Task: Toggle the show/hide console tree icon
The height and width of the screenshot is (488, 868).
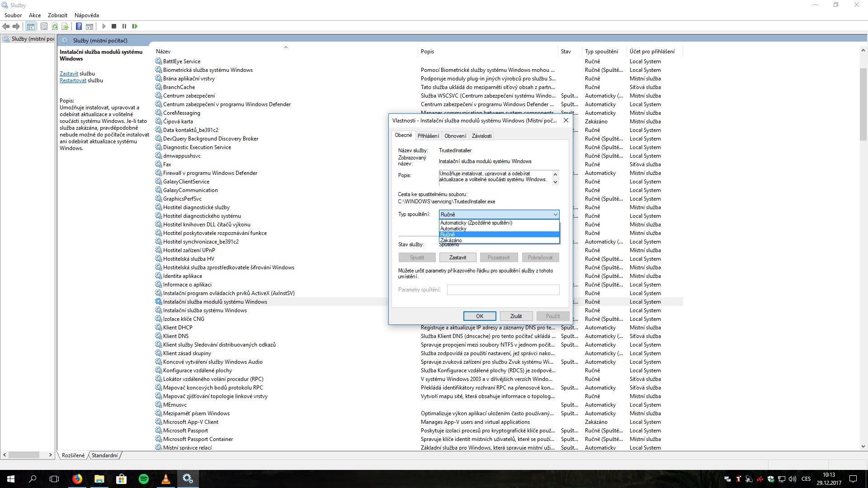Action: (x=30, y=26)
